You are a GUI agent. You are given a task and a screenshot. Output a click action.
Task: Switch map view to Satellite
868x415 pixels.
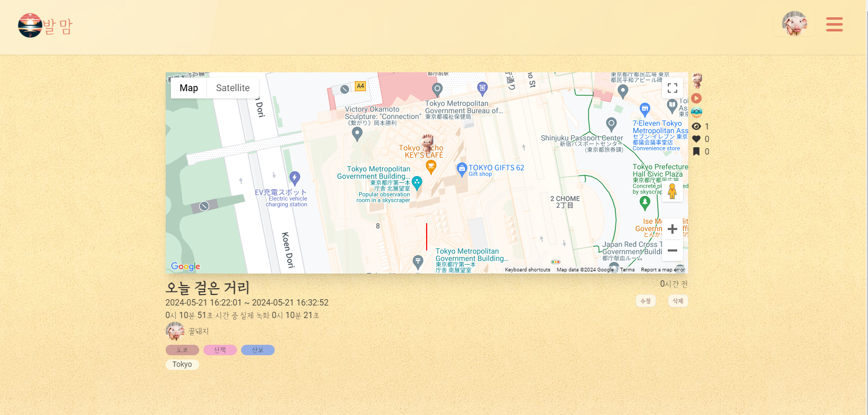233,88
